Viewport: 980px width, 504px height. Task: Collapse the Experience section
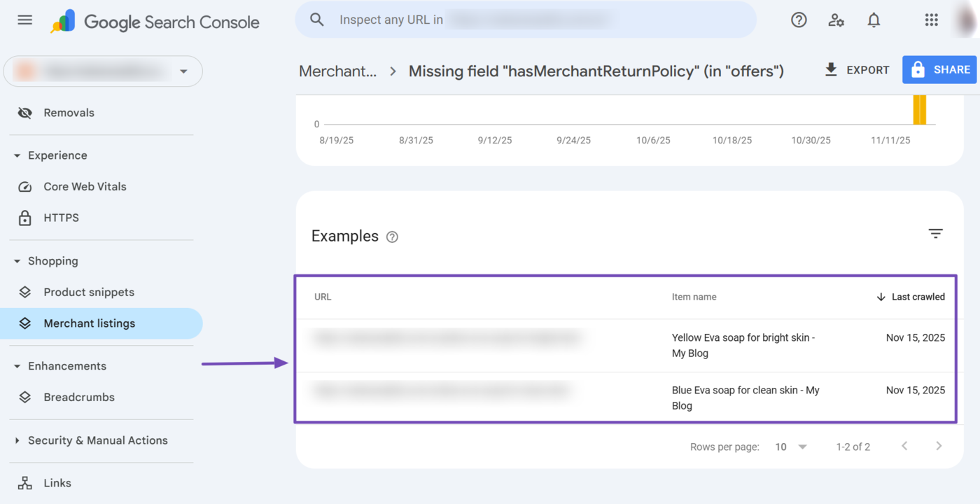17,155
